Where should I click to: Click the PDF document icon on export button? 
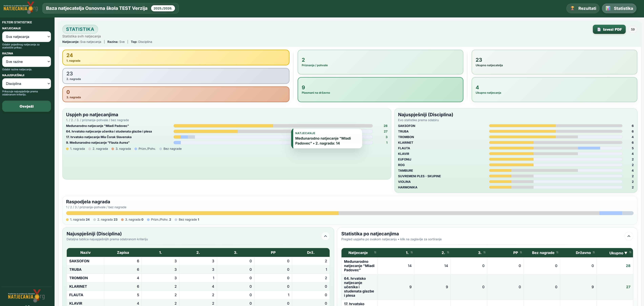tap(599, 29)
